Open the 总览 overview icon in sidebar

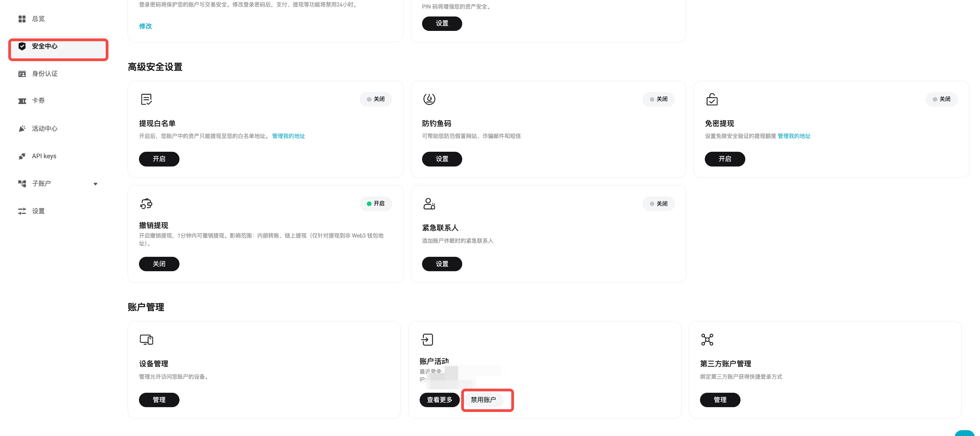[x=22, y=18]
